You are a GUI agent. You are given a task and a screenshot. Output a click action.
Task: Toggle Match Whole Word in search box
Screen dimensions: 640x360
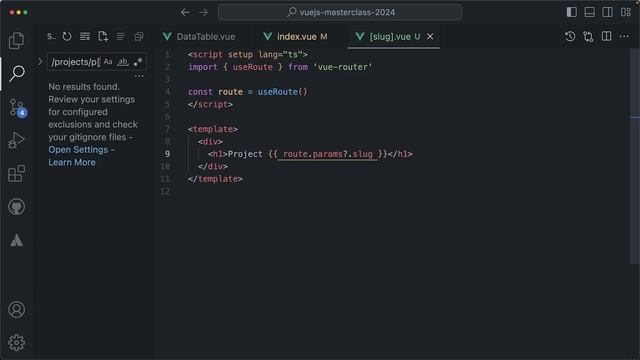coord(122,62)
